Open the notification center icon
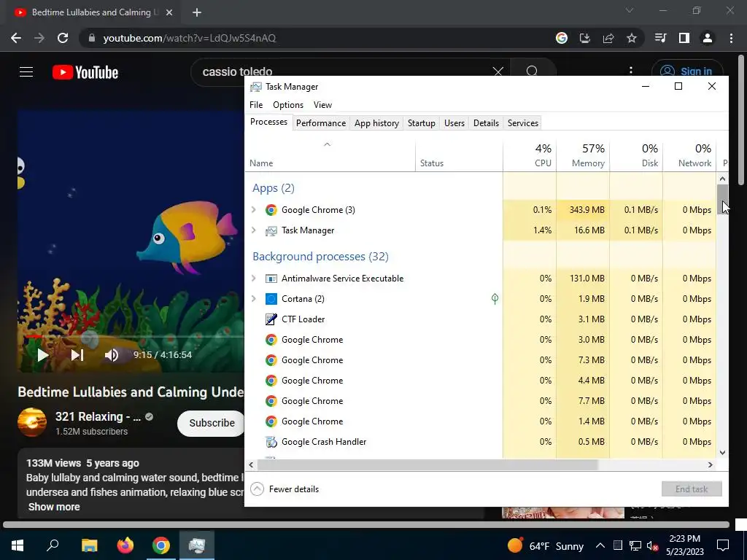747x560 pixels. (723, 545)
